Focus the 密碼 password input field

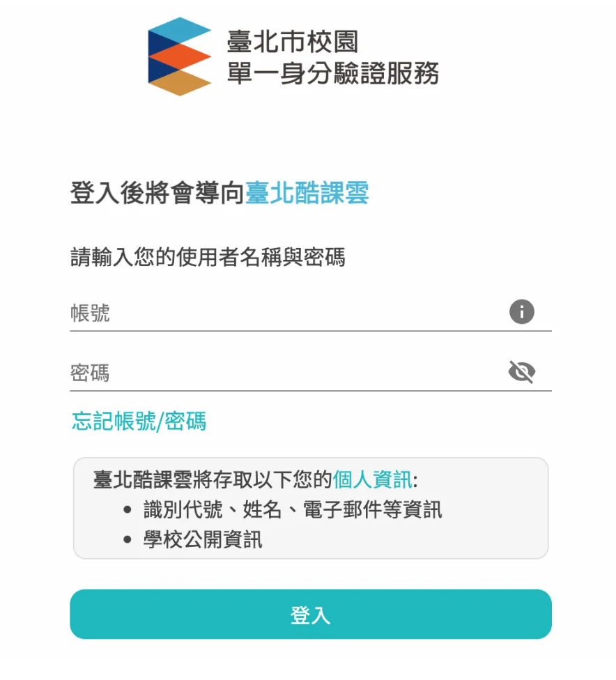pyautogui.click(x=286, y=373)
